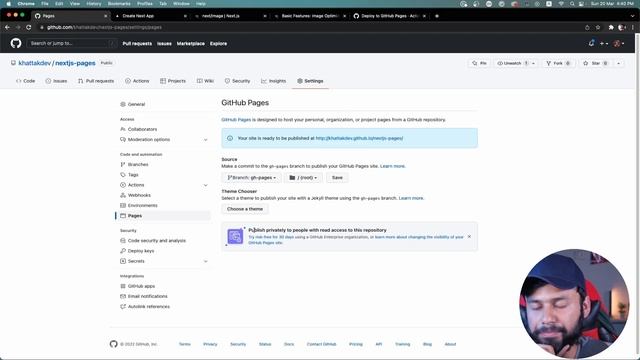Open the macOS Bookmarks menu

point(119,4)
